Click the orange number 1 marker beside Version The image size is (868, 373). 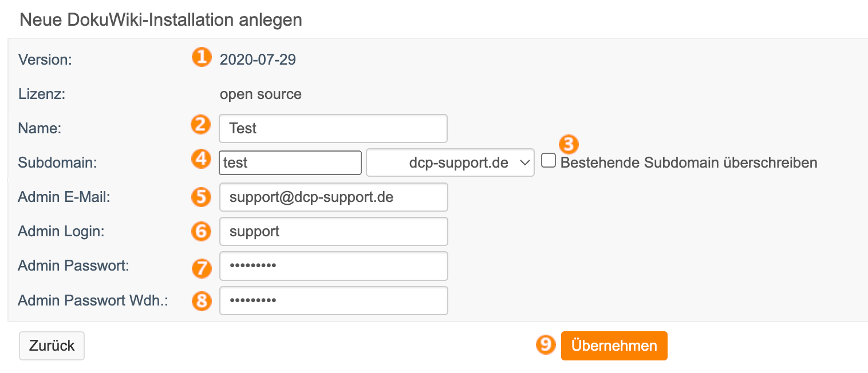[x=201, y=57]
